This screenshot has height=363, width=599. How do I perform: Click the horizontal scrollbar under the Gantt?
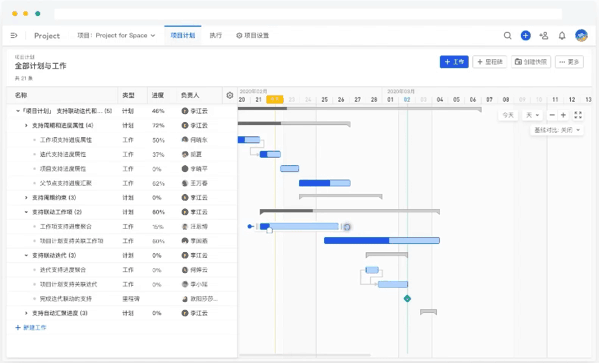pos(304,355)
